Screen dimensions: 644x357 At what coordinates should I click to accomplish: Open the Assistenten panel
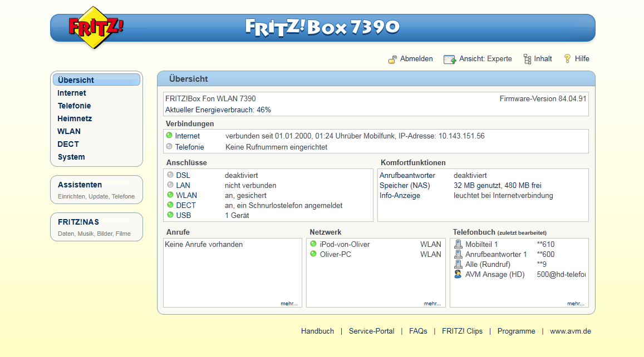point(96,190)
